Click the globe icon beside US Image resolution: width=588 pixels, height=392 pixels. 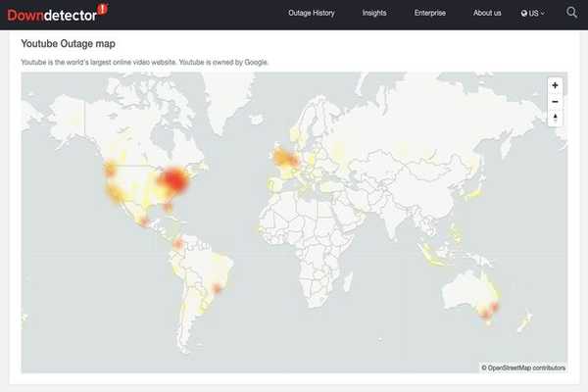click(x=524, y=13)
